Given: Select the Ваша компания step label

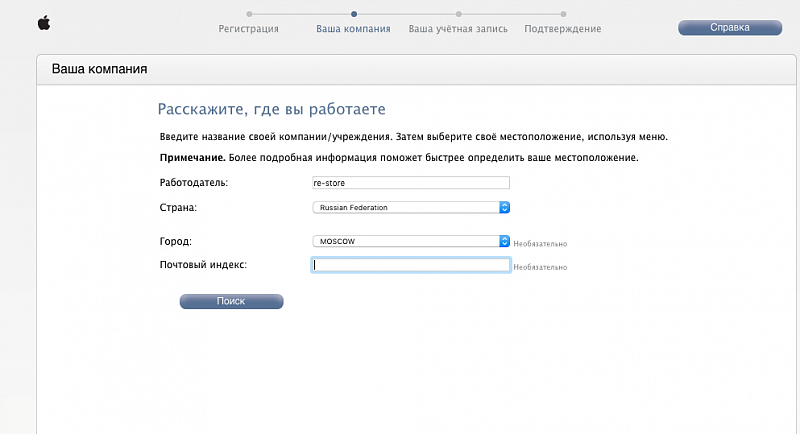Looking at the screenshot, I should (353, 29).
